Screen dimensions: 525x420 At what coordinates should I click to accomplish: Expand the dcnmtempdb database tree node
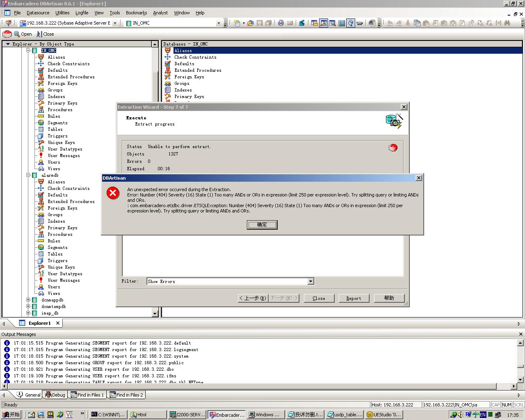point(28,306)
